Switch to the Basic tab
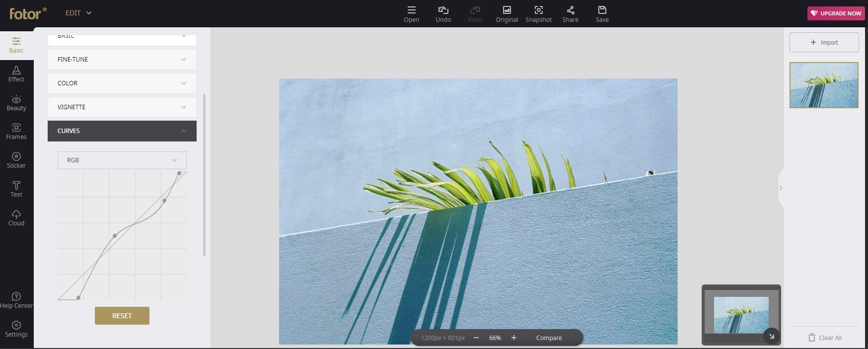Screen dimensions: 868x349 coord(16,45)
